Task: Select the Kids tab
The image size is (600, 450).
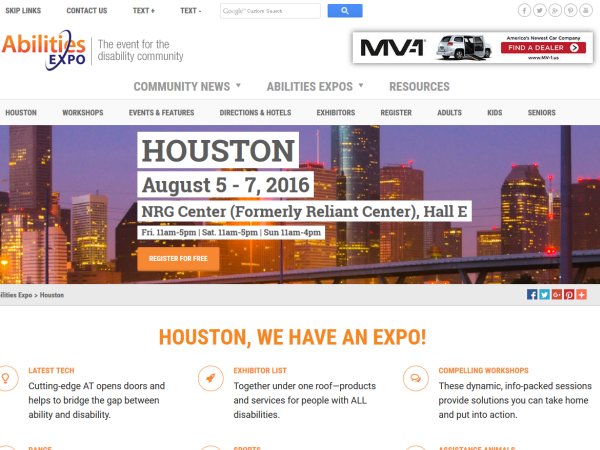Action: (494, 112)
